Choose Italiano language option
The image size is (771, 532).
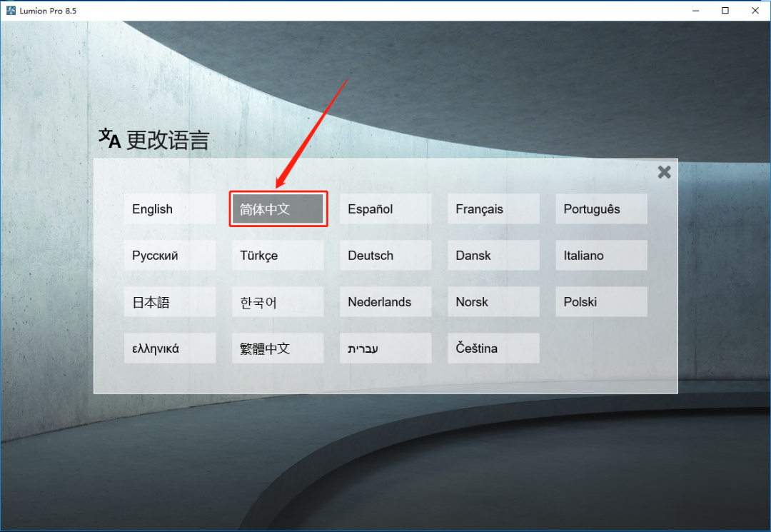pos(601,255)
